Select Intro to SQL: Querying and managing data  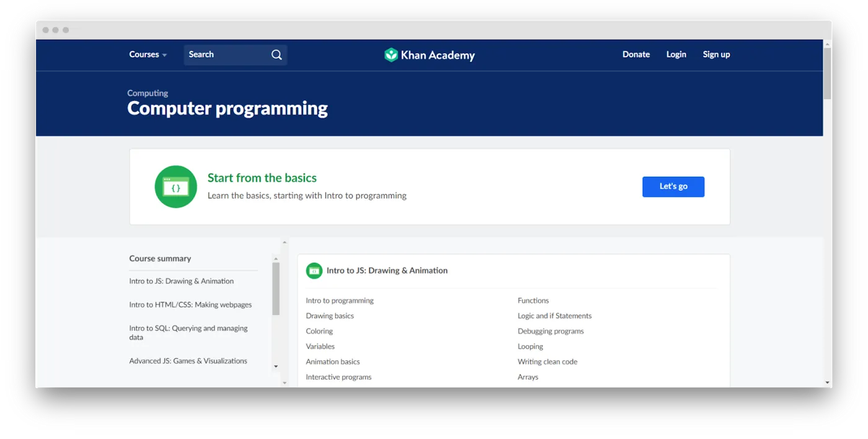click(x=188, y=333)
